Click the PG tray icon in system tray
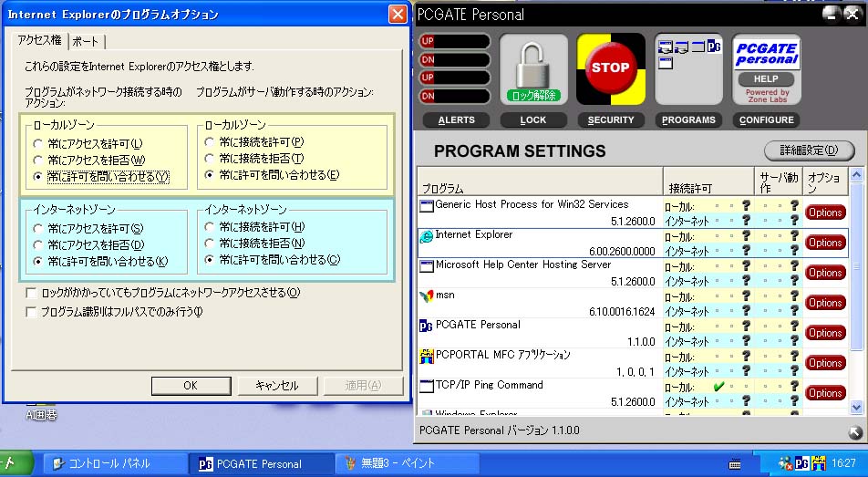The image size is (868, 477). coord(802,463)
